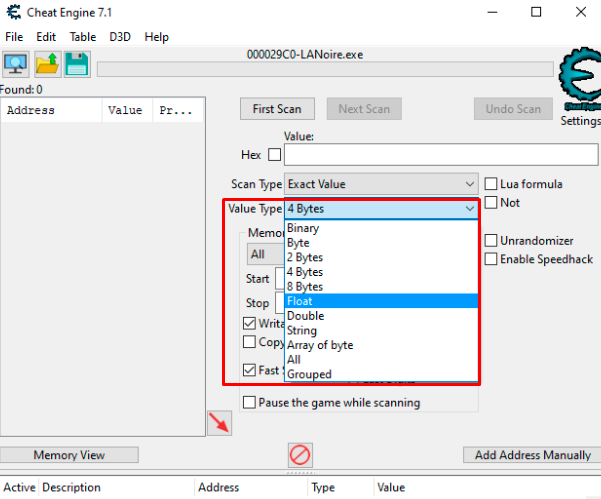Click the Cheat Engine logo settings icon
This screenshot has width=601, height=499.
coord(579,82)
